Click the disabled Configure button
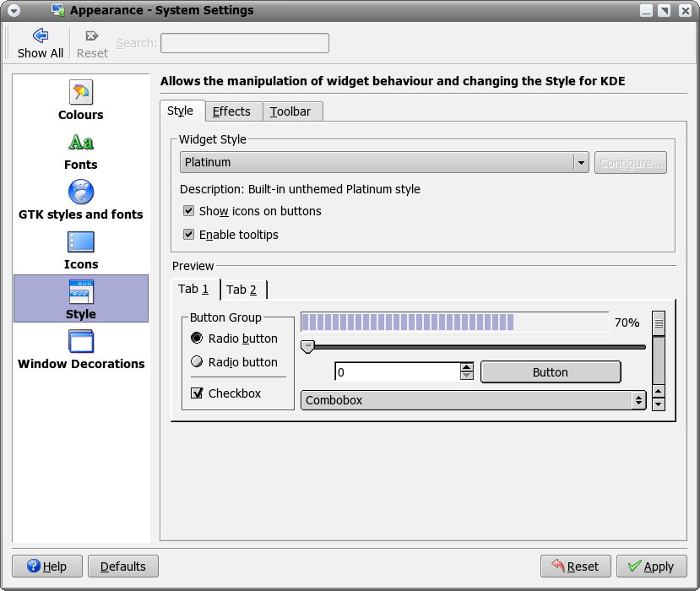The image size is (700, 591). [631, 163]
